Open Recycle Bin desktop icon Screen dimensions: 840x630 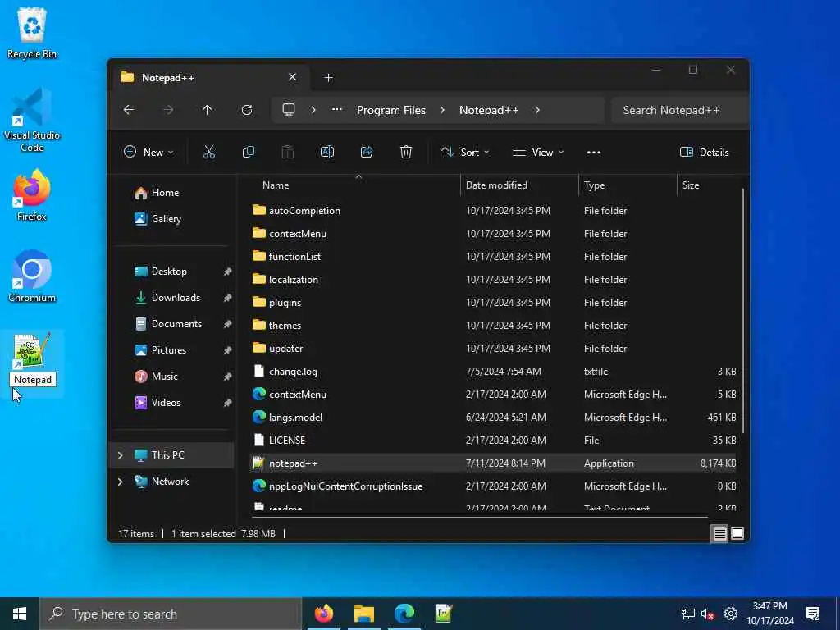(x=32, y=33)
